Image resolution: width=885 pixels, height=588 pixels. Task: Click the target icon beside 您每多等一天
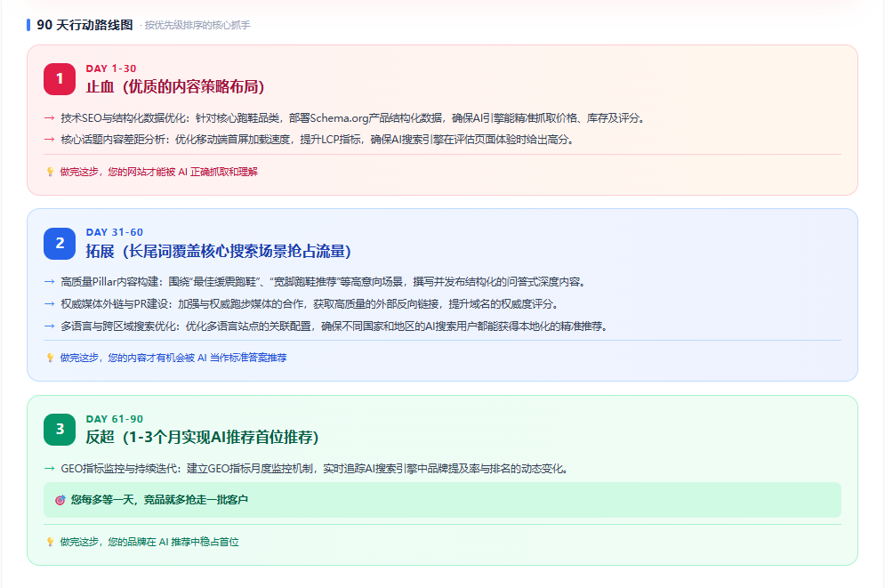(x=60, y=500)
